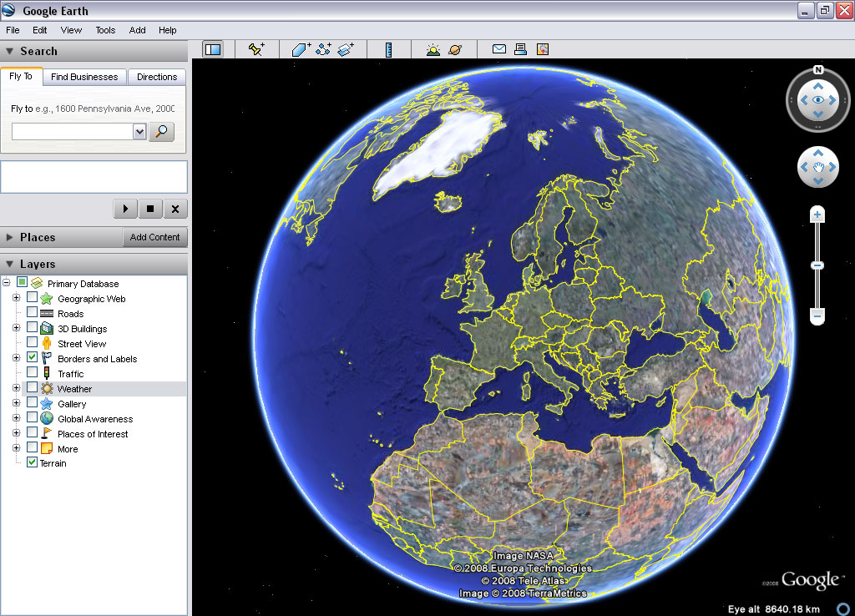Screen dimensions: 855x616
Task: Open the Help menu
Action: click(167, 30)
